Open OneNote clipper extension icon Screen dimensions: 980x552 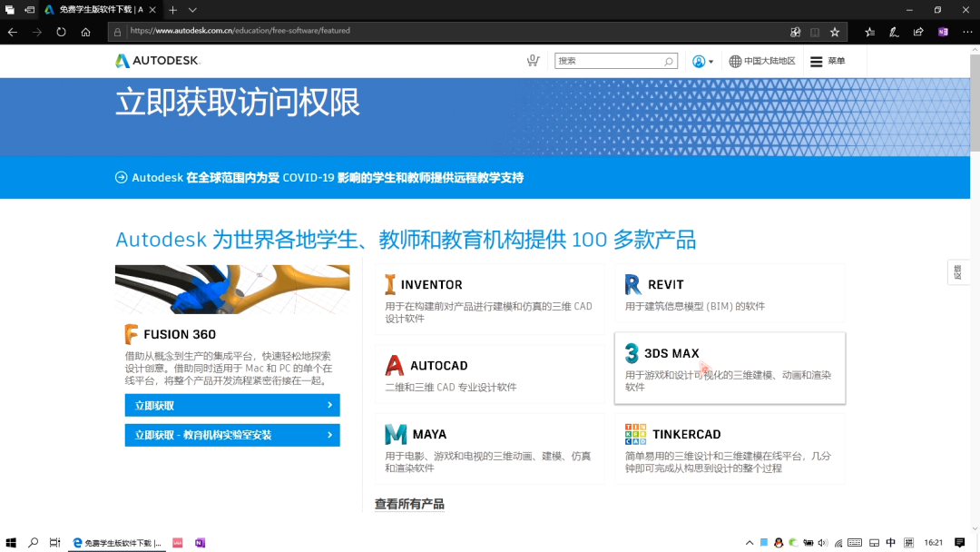coord(943,32)
